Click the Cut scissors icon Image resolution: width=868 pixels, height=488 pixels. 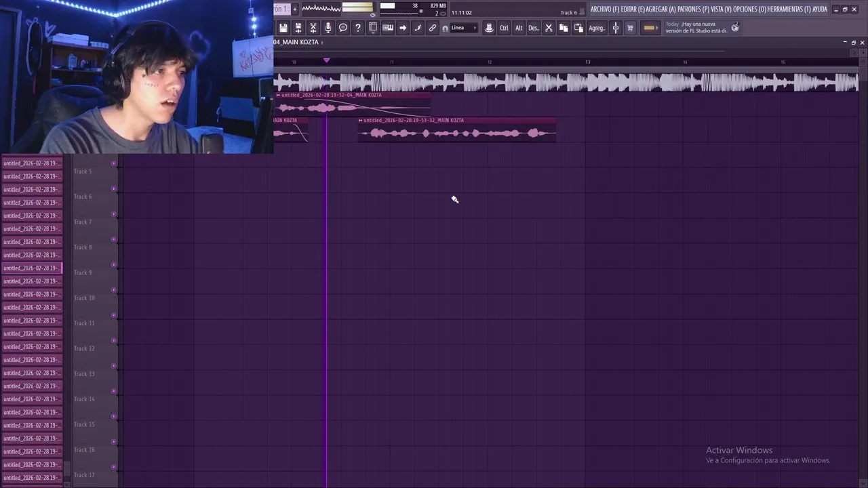(549, 28)
